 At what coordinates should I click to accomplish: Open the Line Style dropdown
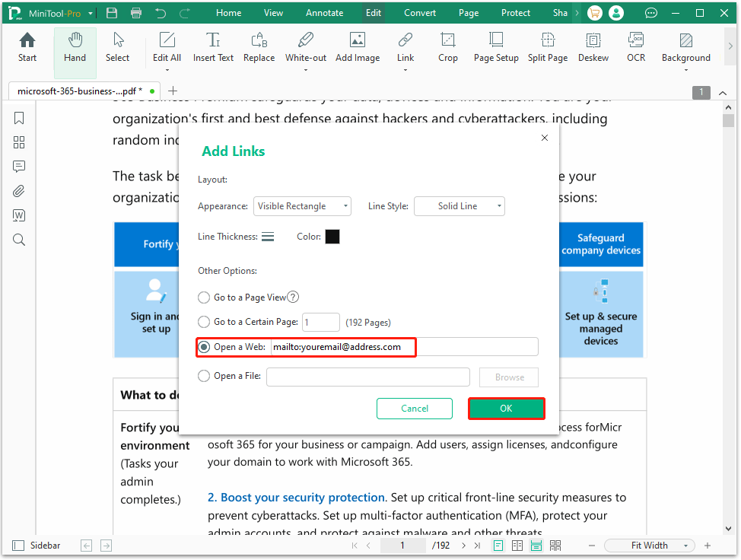(x=459, y=205)
